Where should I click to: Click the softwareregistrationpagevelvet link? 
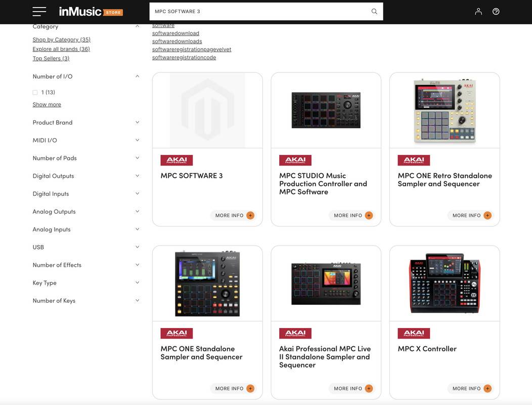click(x=191, y=50)
